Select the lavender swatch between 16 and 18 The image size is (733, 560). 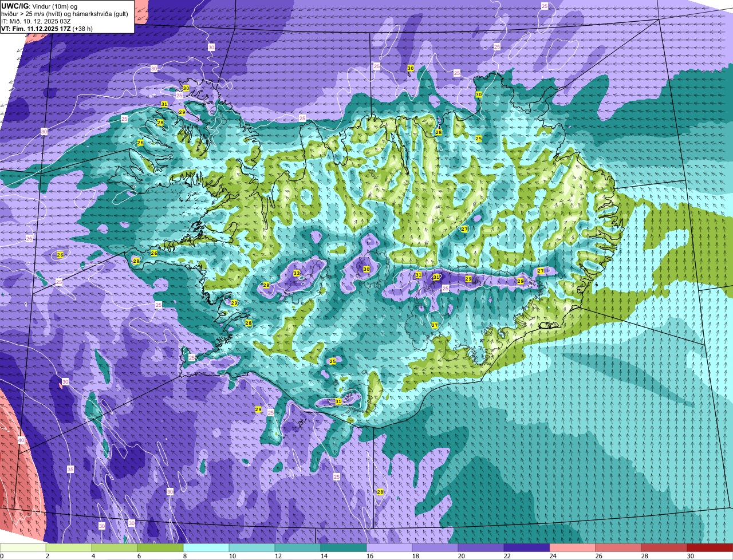[389, 547]
